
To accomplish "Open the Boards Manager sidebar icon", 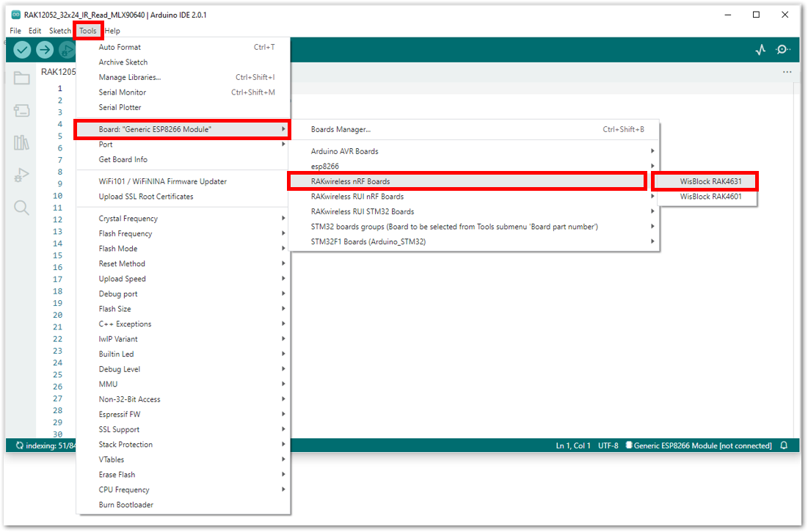I will pyautogui.click(x=21, y=110).
